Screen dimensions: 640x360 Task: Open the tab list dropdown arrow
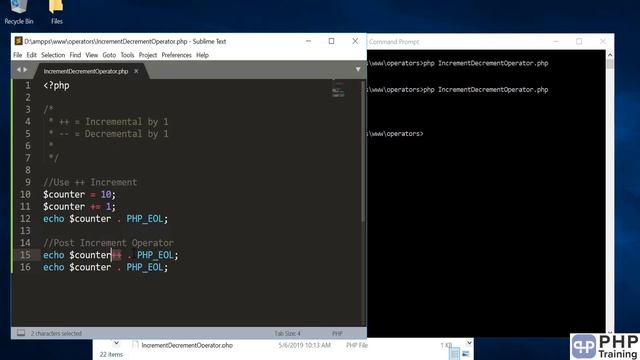[x=358, y=69]
